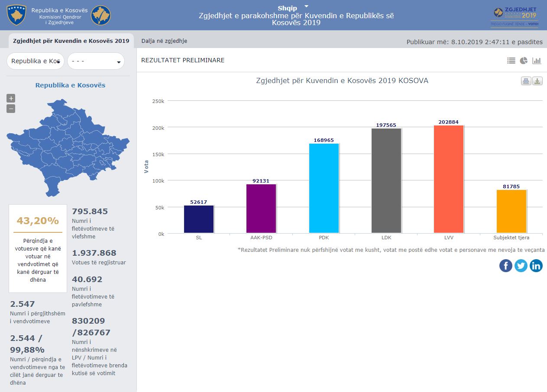Viewport: 547px width, 392px height.
Task: Switch to table list view icon
Action: [x=511, y=61]
